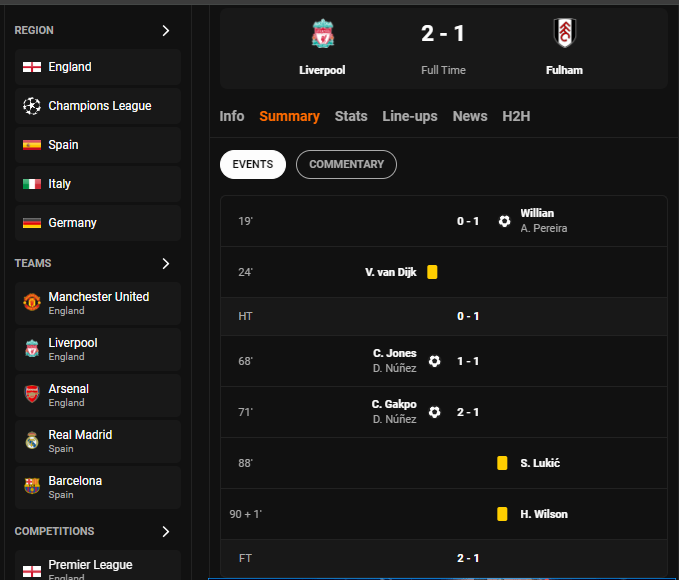The image size is (679, 580).
Task: Select the EVENTS pill toggle
Action: [x=253, y=164]
